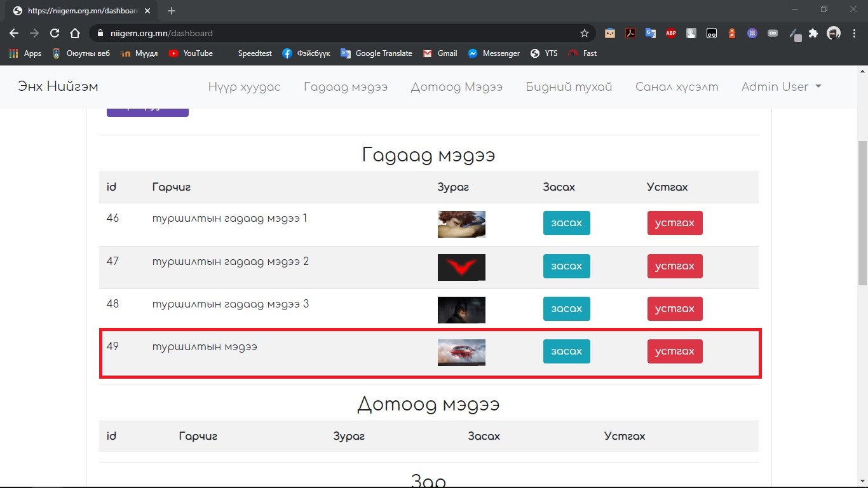Go to Бидний тухай in navbar
This screenshot has height=488, width=868.
(x=569, y=87)
